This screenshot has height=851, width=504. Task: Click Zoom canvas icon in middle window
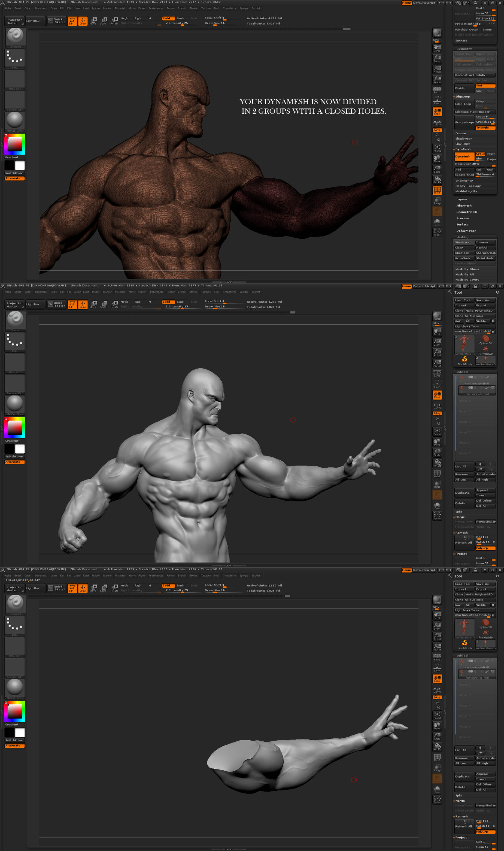(437, 342)
